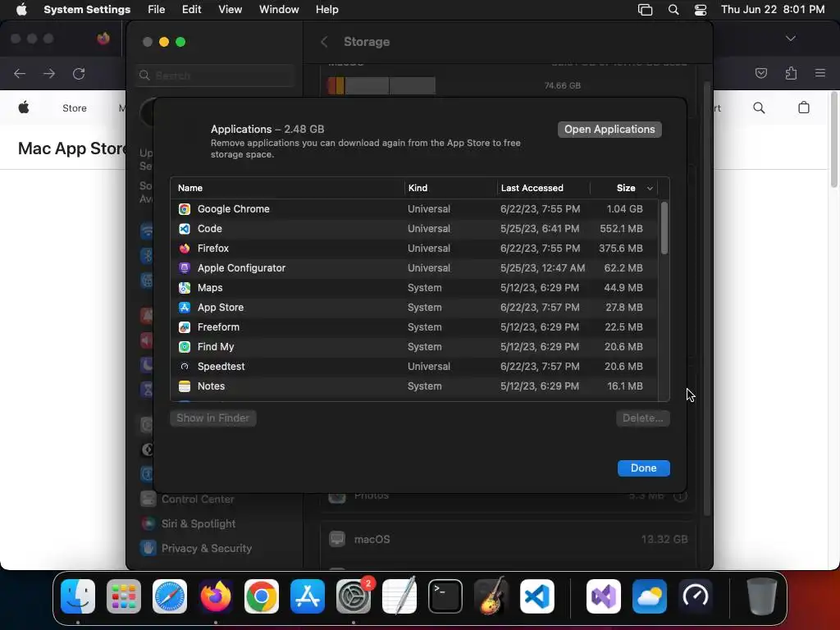Click the Google Chrome 1.04 GB size cell
Image resolution: width=840 pixels, height=630 pixels.
coord(624,209)
